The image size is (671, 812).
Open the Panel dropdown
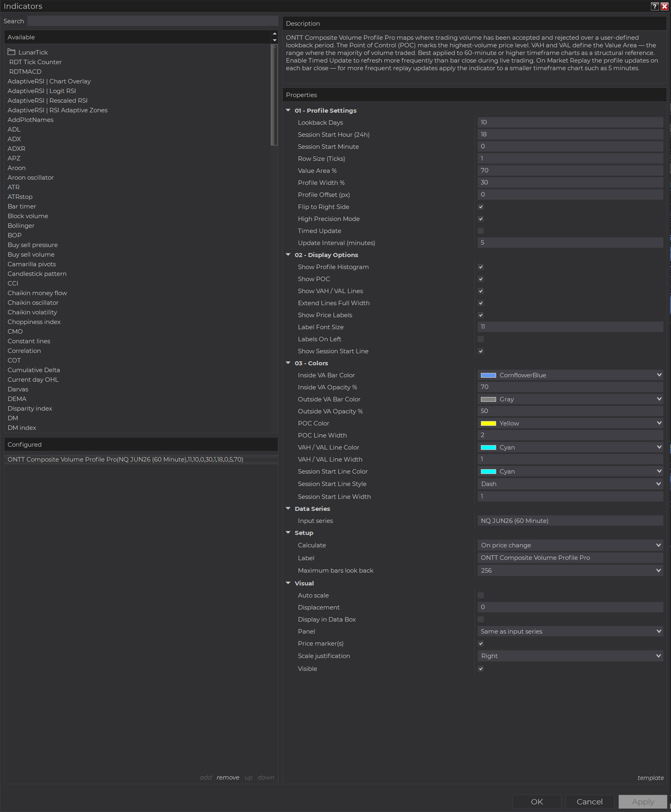[570, 632]
